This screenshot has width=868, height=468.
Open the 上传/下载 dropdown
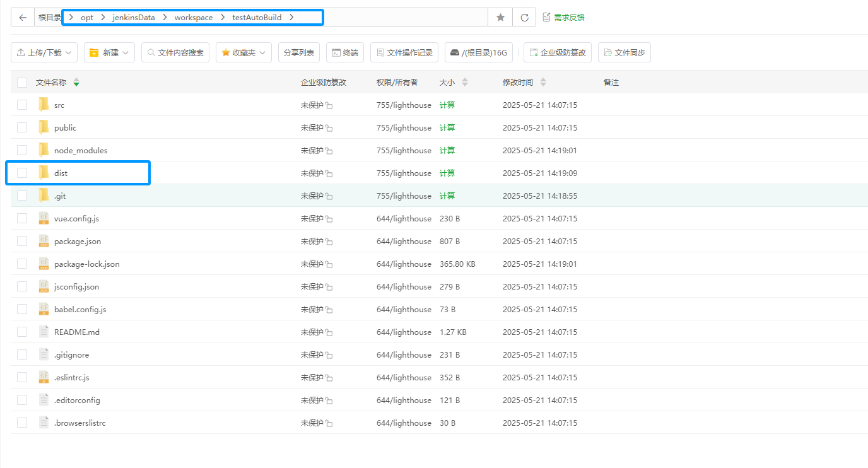[x=44, y=52]
